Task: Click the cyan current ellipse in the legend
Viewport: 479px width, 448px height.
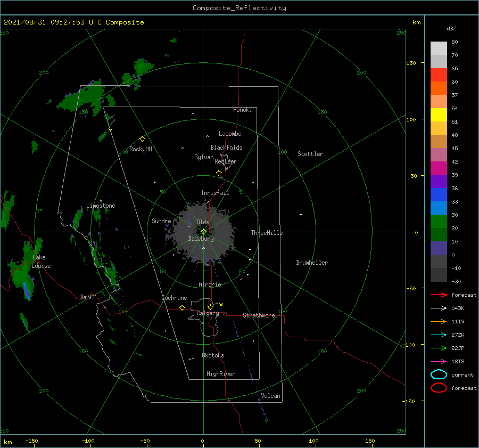Action: point(439,374)
